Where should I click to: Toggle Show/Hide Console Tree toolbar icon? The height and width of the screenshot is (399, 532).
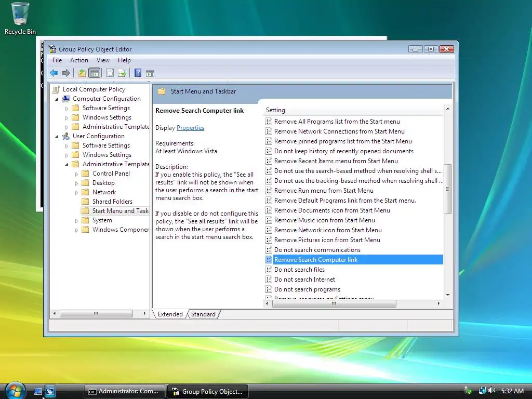point(94,73)
